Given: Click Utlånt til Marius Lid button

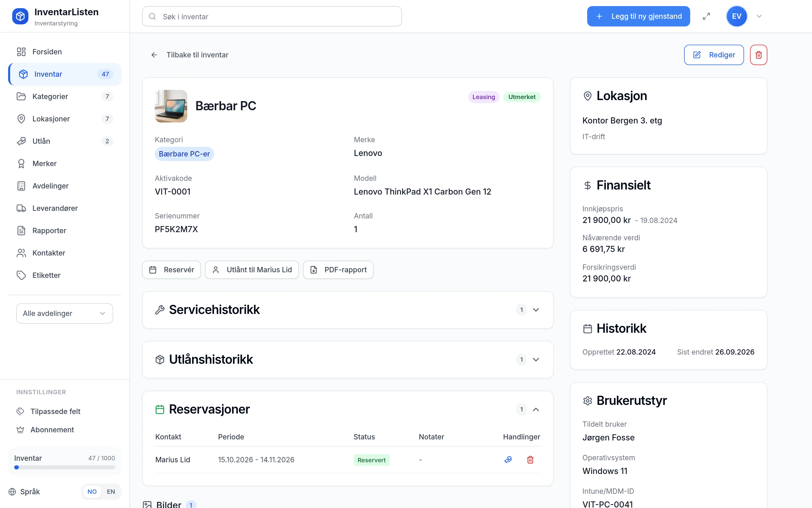Looking at the screenshot, I should (252, 270).
